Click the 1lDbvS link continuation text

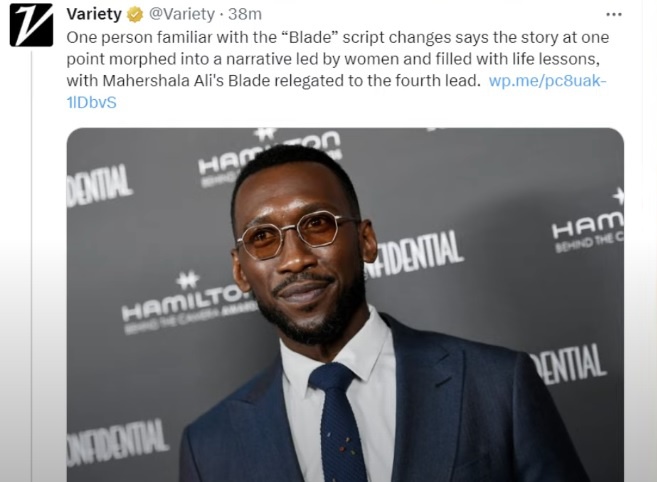(91, 102)
